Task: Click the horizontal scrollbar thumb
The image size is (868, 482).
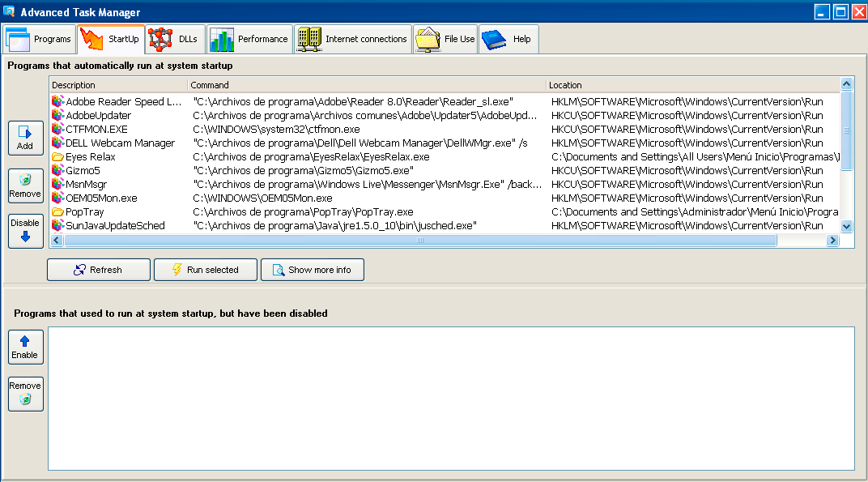Action: coord(421,241)
